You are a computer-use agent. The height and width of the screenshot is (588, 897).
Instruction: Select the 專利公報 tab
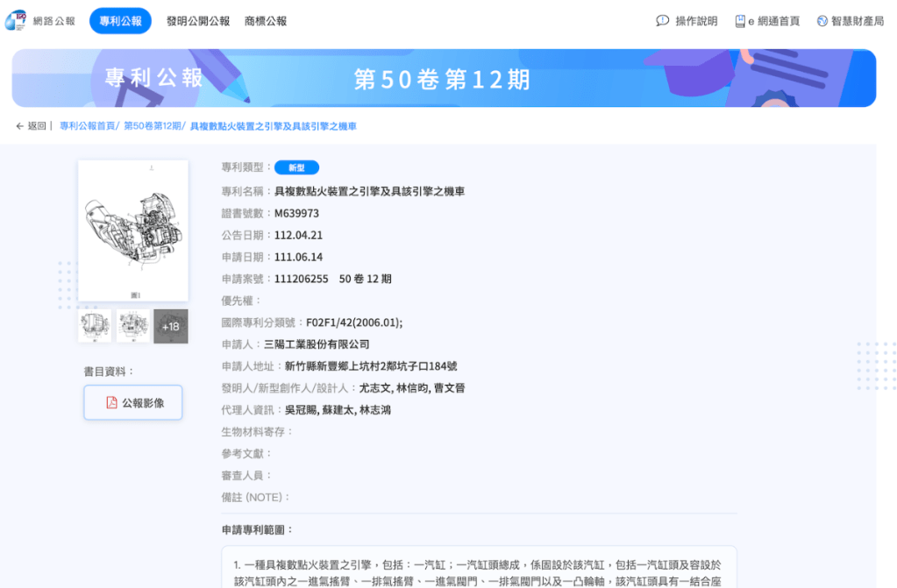click(x=120, y=21)
